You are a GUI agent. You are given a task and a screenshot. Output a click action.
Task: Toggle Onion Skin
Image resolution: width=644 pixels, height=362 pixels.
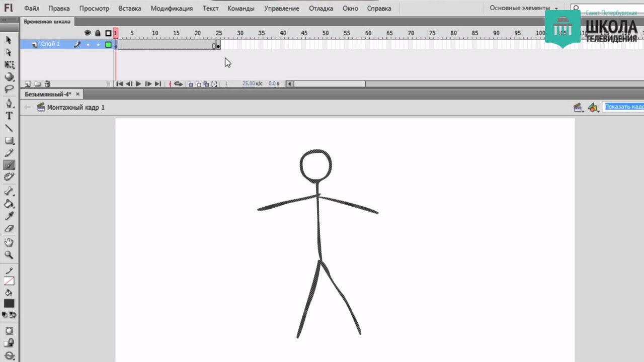pyautogui.click(x=191, y=84)
